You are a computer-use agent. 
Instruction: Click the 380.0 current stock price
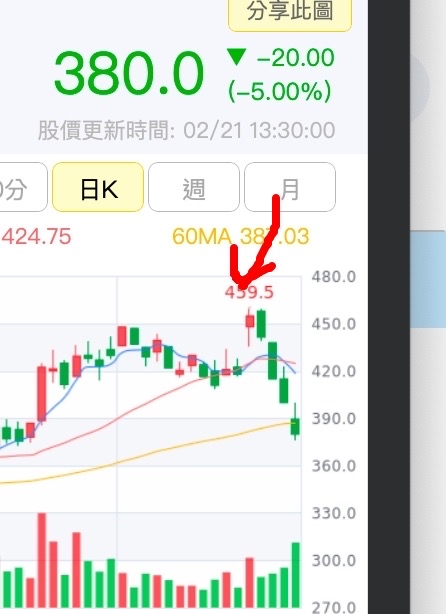pyautogui.click(x=129, y=74)
